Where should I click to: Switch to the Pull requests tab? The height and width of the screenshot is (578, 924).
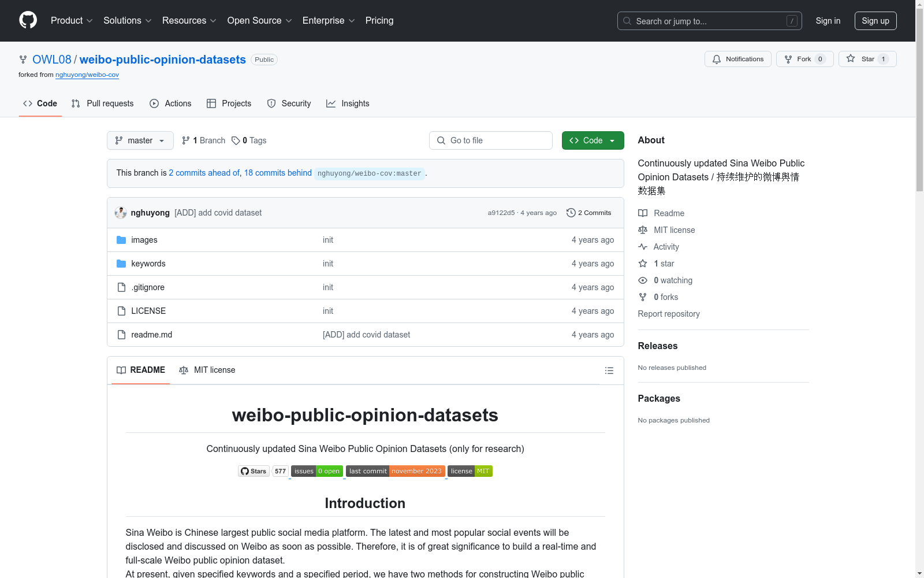click(103, 103)
